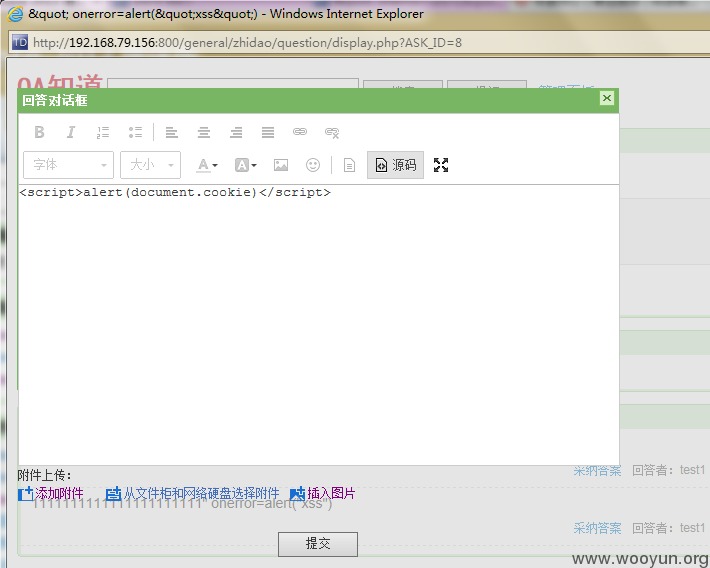
Task: Switch editor to fullscreen mode
Action: (x=441, y=165)
